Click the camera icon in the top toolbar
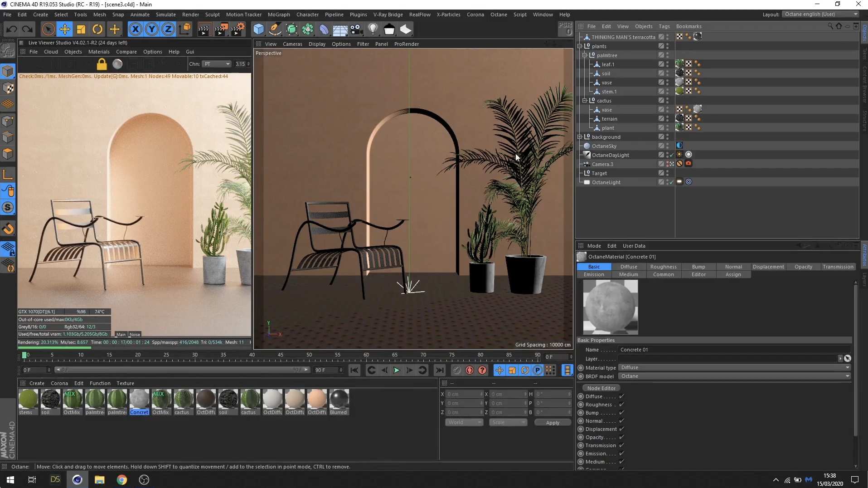This screenshot has height=488, width=868. [355, 29]
